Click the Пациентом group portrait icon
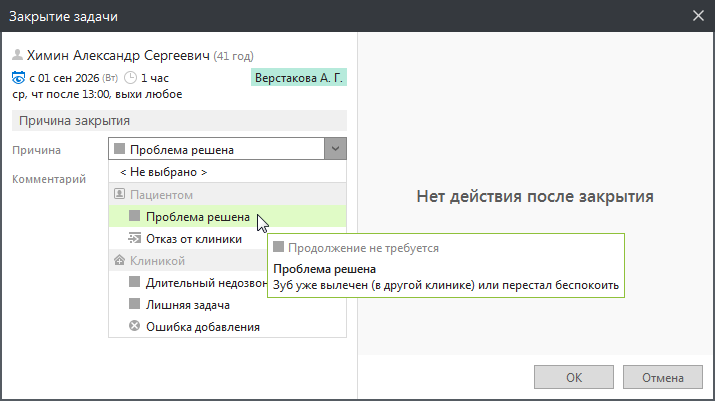 119,194
